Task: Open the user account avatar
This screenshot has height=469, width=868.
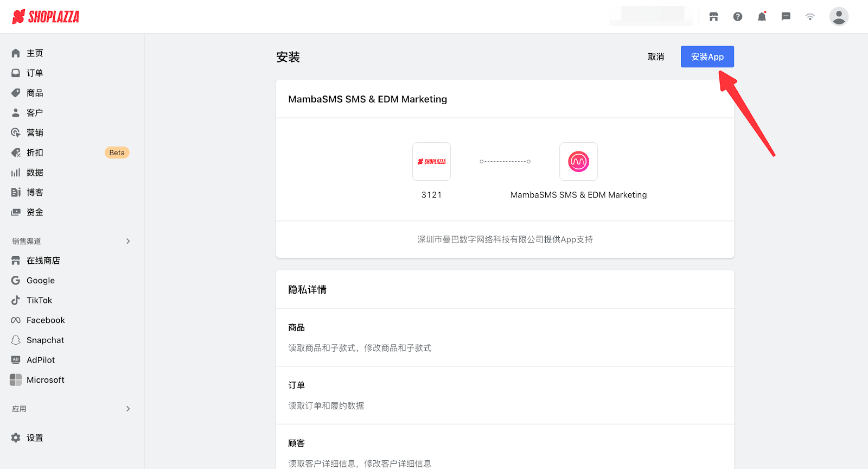Action: pyautogui.click(x=839, y=17)
